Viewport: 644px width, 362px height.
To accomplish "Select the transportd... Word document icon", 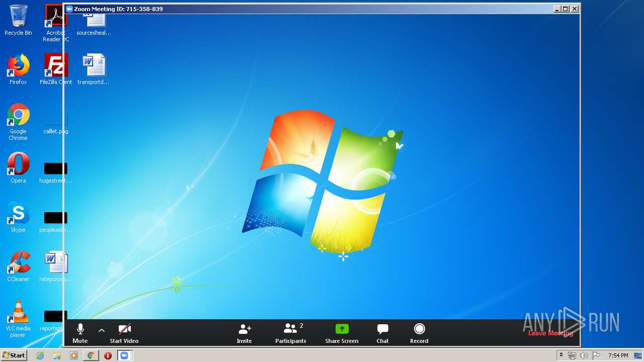I will [x=94, y=69].
